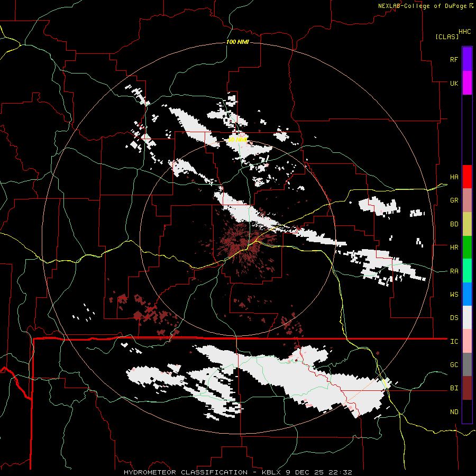Click the ND legend label
Image resolution: width=476 pixels, height=476 pixels.
tap(454, 412)
